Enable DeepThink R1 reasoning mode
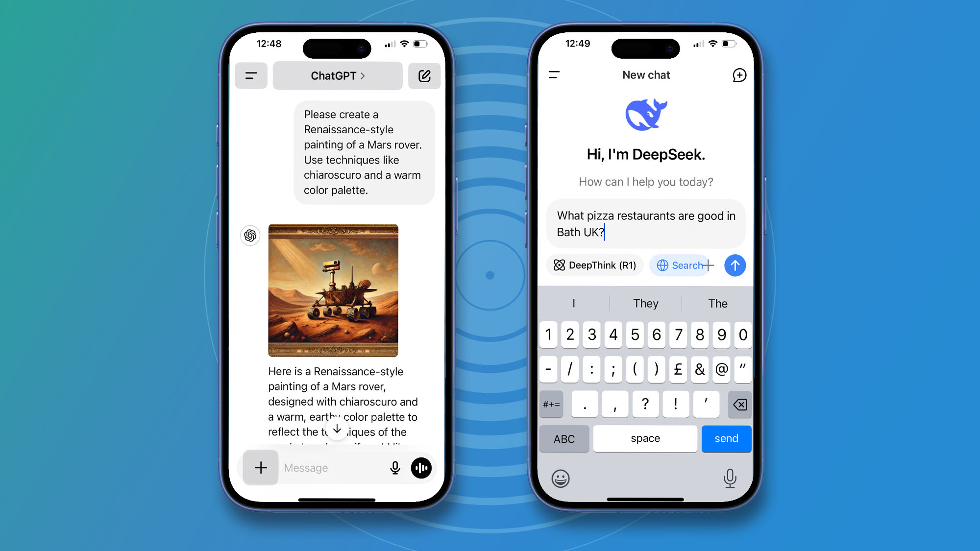 [595, 265]
